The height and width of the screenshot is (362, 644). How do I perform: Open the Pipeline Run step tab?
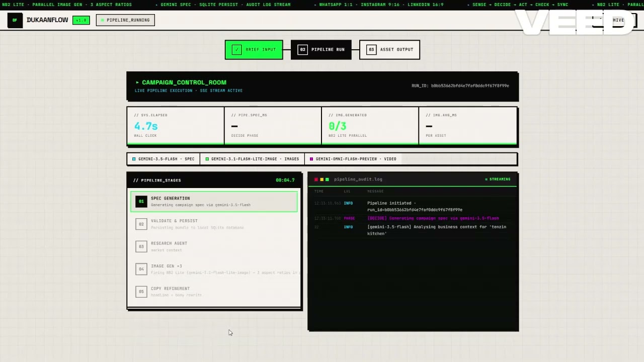pos(321,49)
